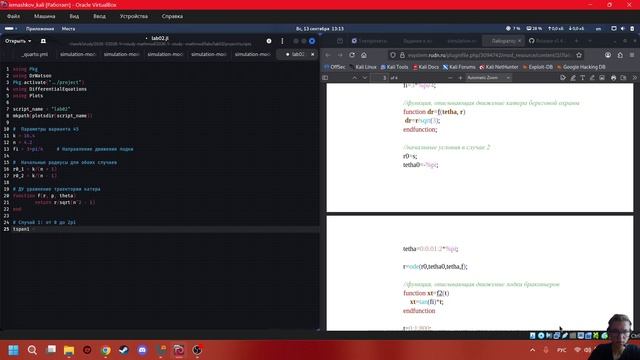Image resolution: width=640 pixels, height=360 pixels.
Task: Print the PDF document
Action: click(613, 78)
